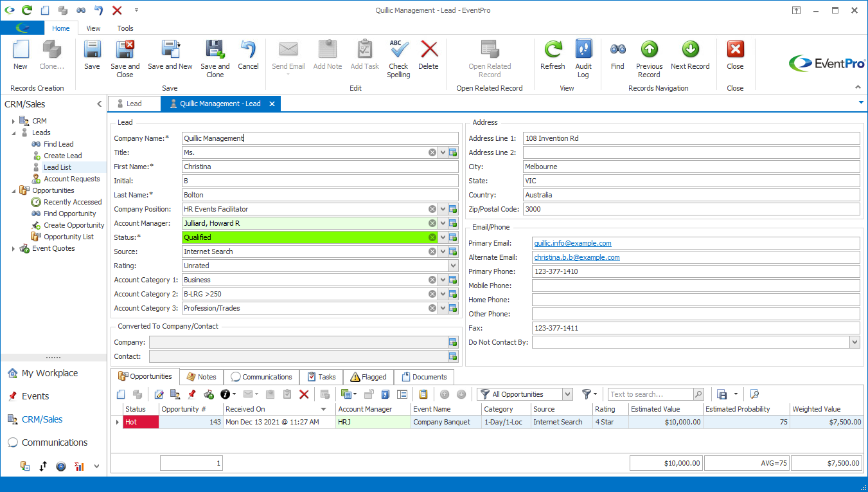868x492 pixels.
Task: Select Account Requests in the tree
Action: [x=72, y=179]
